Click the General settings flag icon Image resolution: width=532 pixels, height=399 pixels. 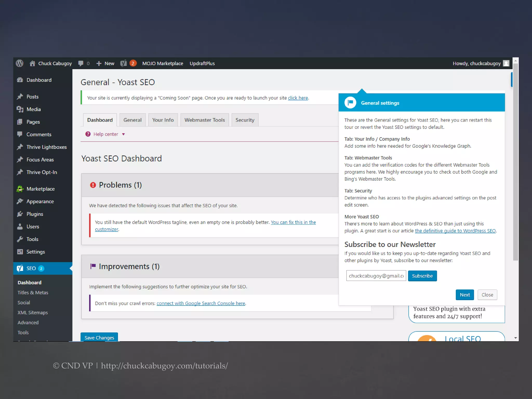pyautogui.click(x=350, y=103)
